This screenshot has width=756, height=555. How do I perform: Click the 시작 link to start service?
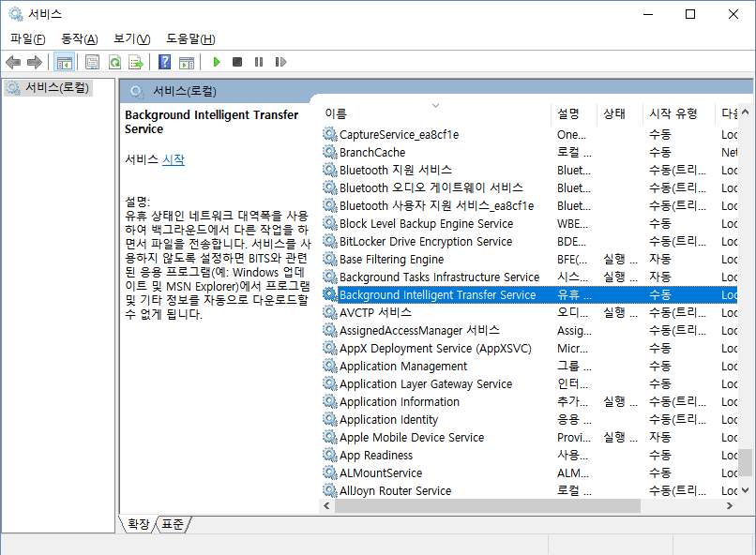click(174, 159)
